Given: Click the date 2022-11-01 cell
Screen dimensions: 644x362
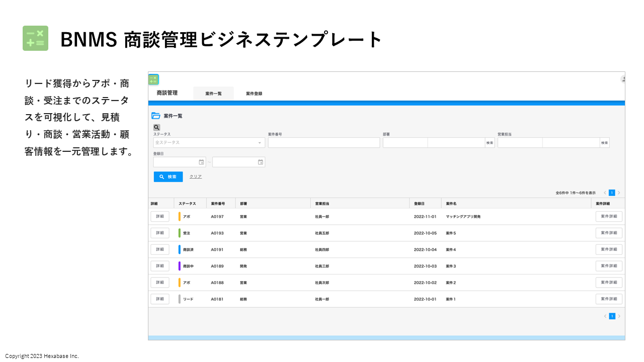Looking at the screenshot, I should [425, 217].
